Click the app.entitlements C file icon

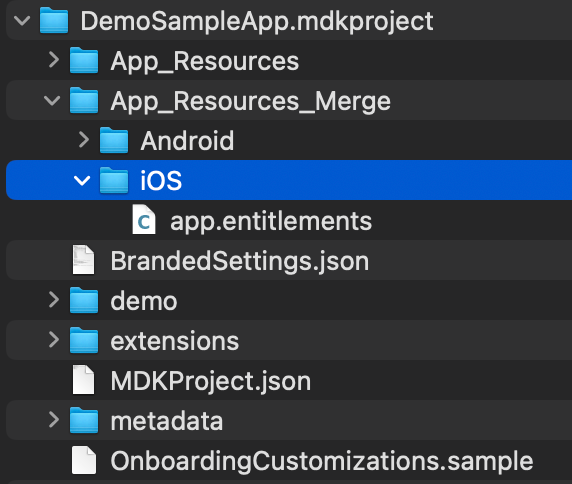(x=144, y=220)
